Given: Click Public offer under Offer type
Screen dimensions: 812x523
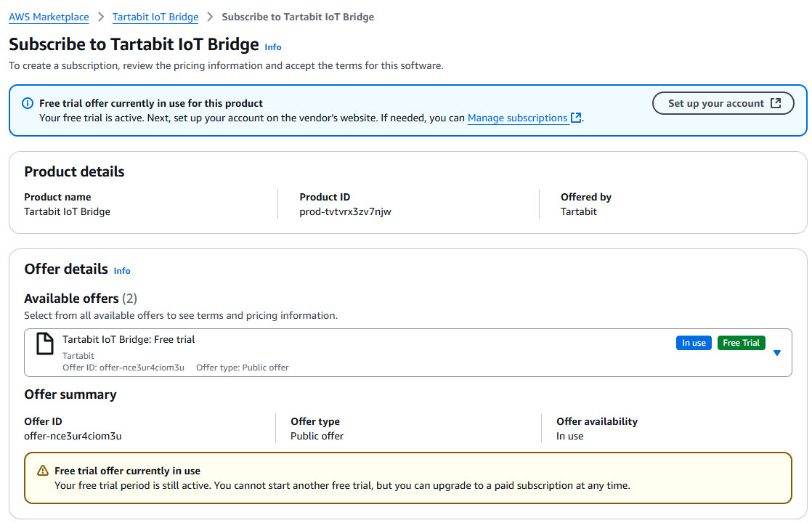Looking at the screenshot, I should pyautogui.click(x=317, y=436).
